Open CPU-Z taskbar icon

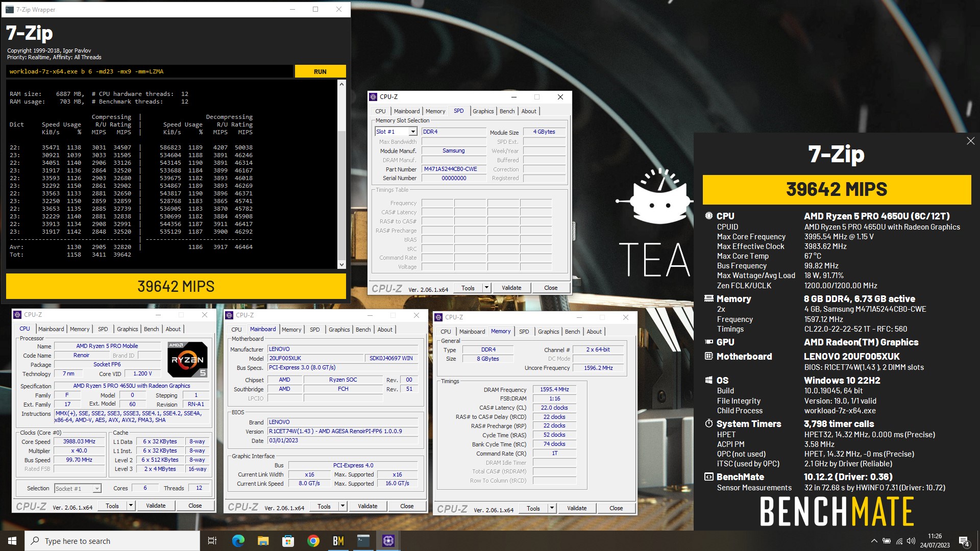coord(388,541)
